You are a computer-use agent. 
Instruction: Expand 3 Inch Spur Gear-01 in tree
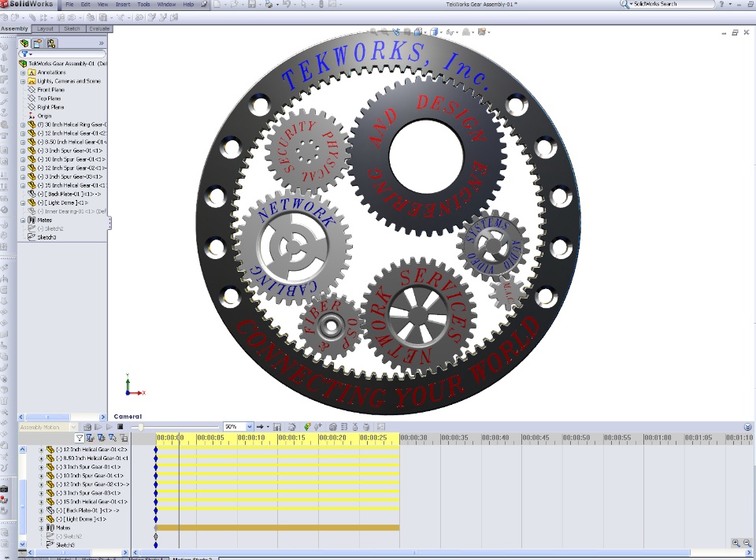pyautogui.click(x=23, y=150)
